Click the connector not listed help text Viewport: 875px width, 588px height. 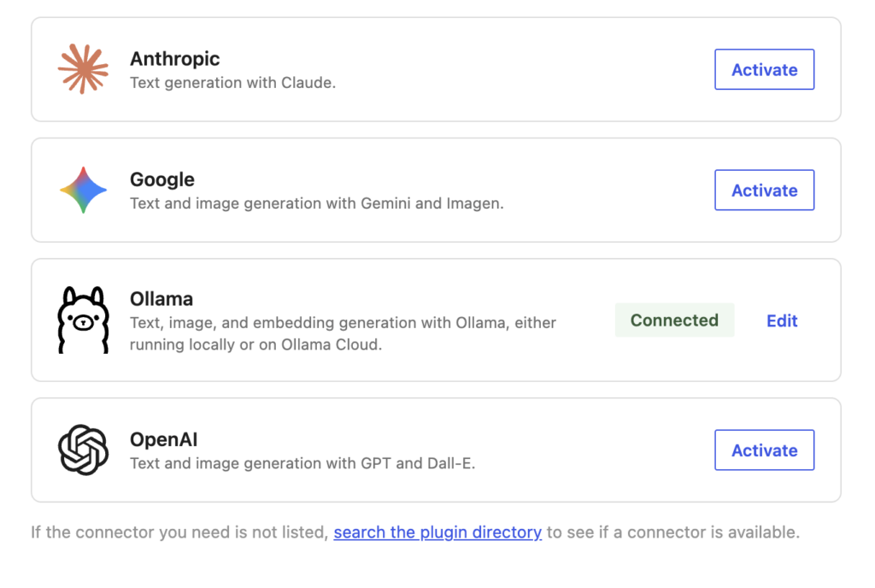(415, 532)
